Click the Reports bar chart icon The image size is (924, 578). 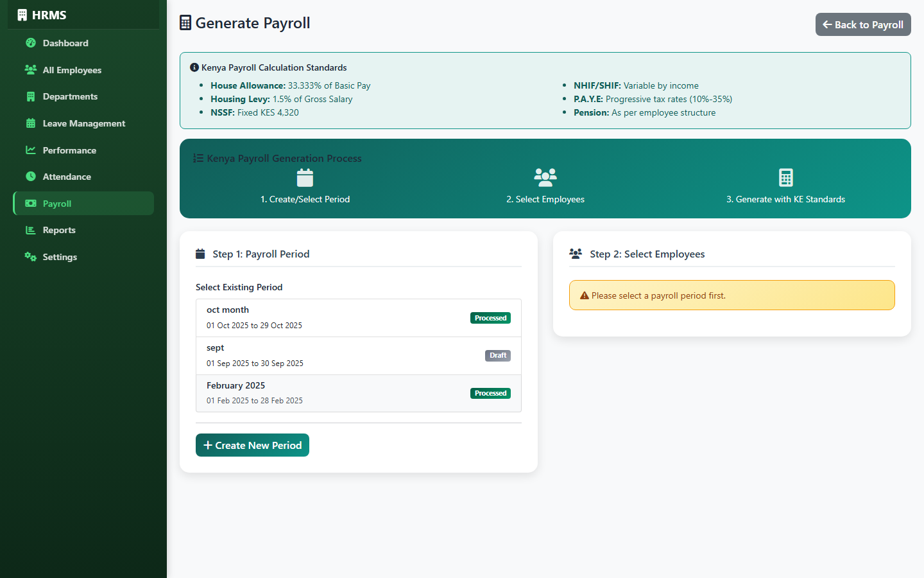pyautogui.click(x=30, y=230)
